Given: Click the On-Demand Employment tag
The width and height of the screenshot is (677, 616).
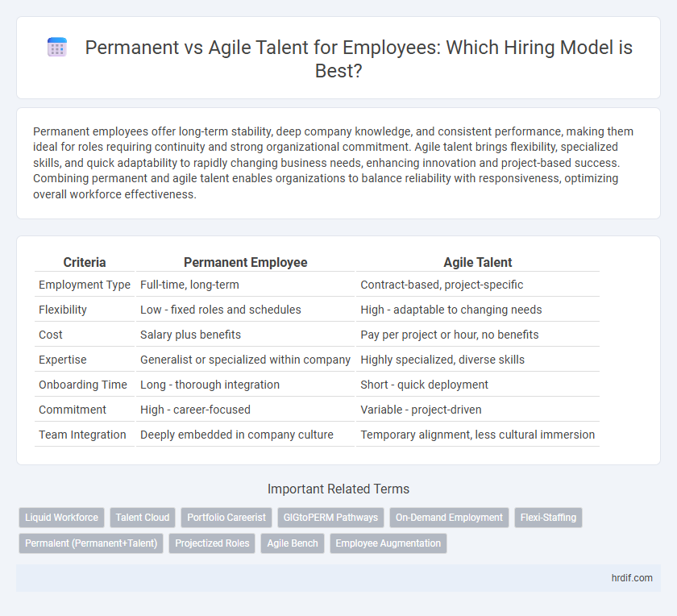Looking at the screenshot, I should [449, 518].
